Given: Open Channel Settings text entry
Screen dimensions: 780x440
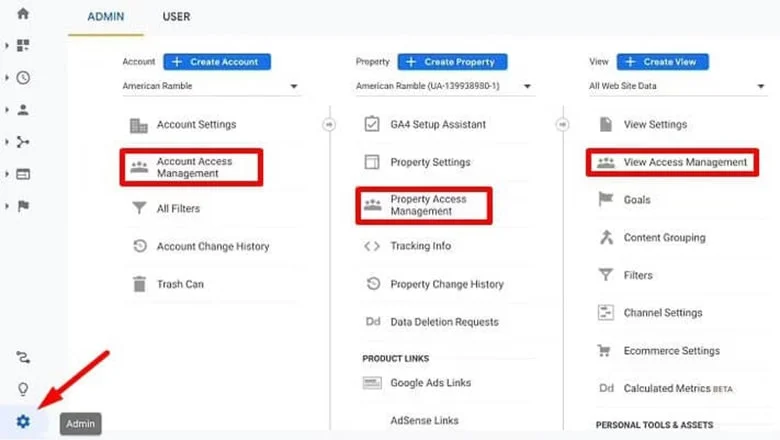Looking at the screenshot, I should coord(663,313).
